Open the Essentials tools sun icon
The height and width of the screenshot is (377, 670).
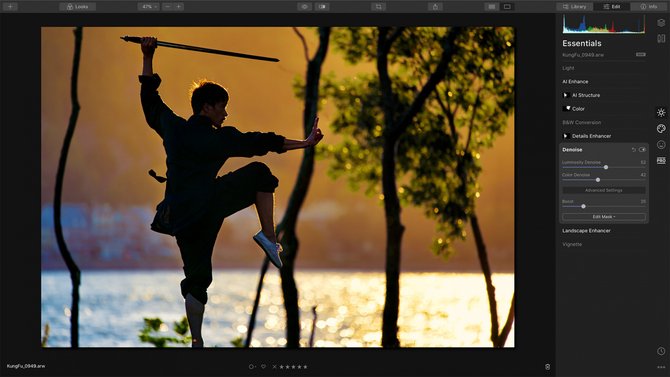[x=661, y=112]
